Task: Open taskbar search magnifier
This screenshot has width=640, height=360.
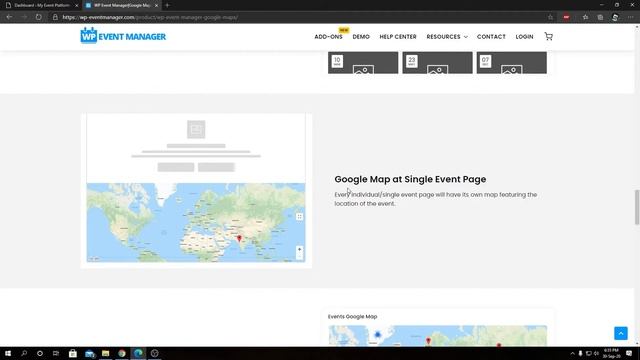Action: tap(24, 353)
